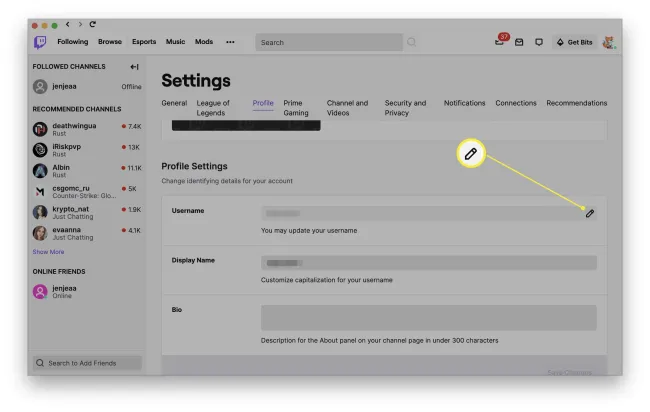The image size is (650, 412).
Task: Click the search magnifier icon in header
Action: (411, 42)
